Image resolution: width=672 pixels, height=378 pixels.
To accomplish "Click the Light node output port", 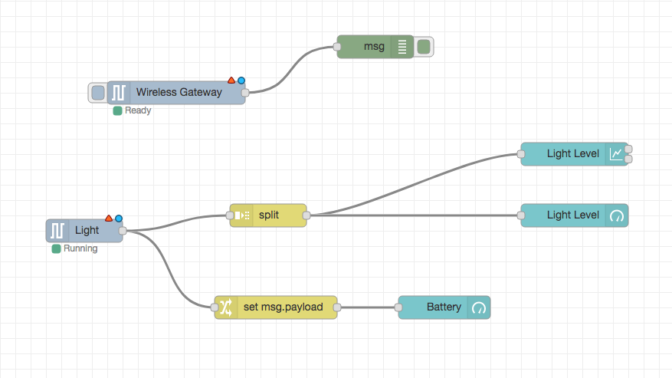I will [123, 231].
